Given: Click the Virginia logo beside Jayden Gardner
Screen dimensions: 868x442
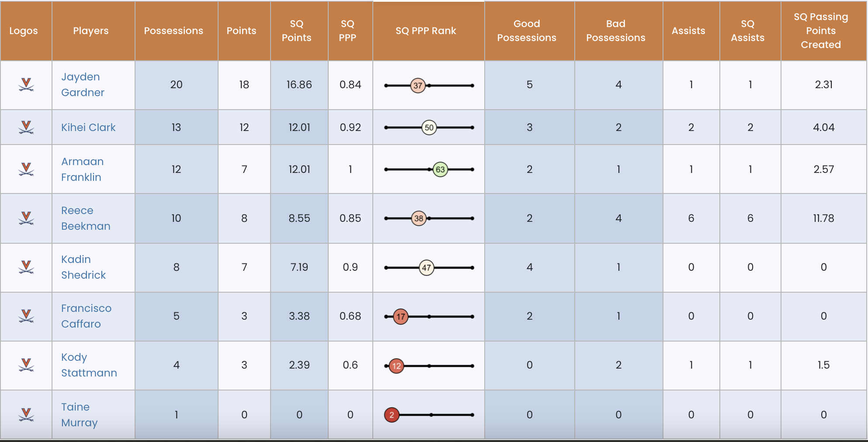Looking at the screenshot, I should tap(26, 84).
